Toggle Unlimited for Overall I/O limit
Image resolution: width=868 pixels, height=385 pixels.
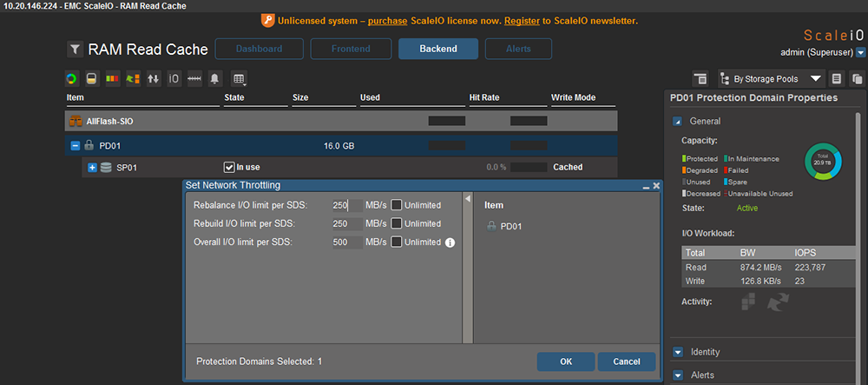coord(397,242)
